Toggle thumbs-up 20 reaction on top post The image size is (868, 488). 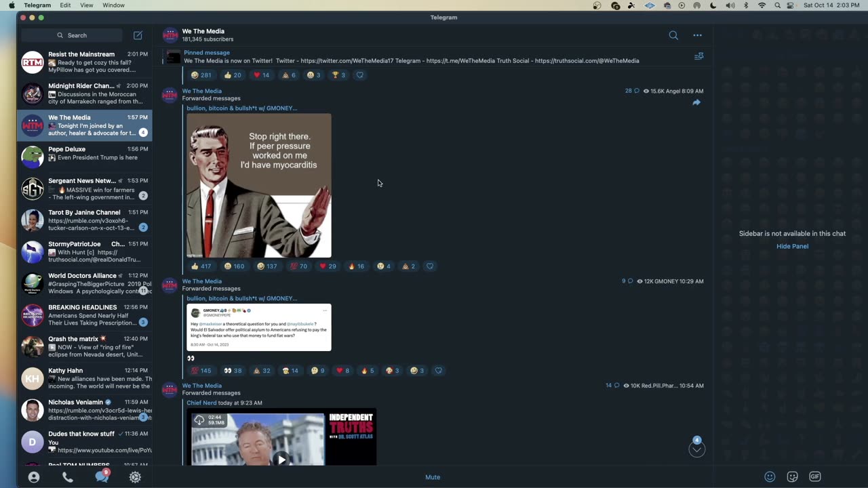(x=233, y=75)
